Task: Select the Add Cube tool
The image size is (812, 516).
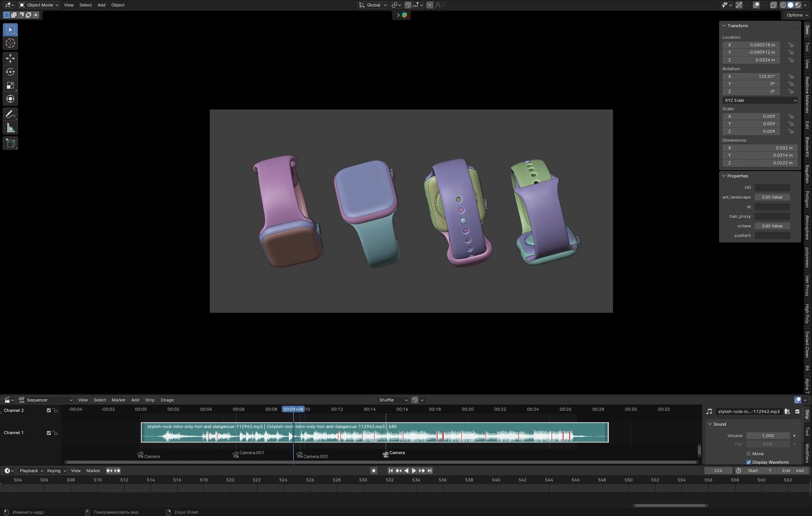Action: pyautogui.click(x=10, y=143)
